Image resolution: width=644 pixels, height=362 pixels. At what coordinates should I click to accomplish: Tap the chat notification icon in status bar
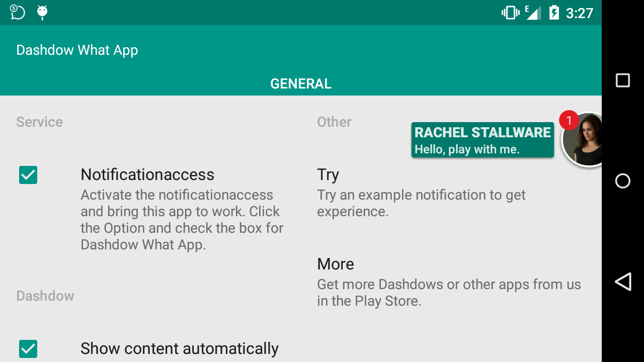[x=18, y=12]
